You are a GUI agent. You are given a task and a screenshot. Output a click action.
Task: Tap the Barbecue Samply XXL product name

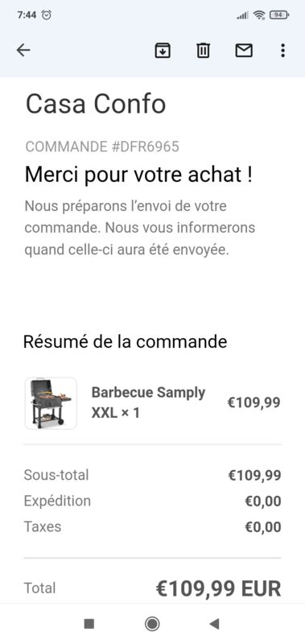coord(148,402)
